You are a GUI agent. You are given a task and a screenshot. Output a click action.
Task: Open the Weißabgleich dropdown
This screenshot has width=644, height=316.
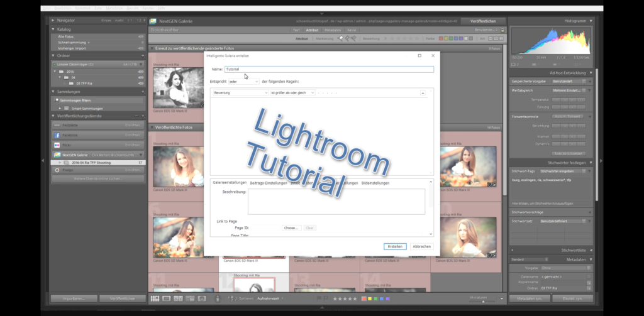[x=569, y=90]
